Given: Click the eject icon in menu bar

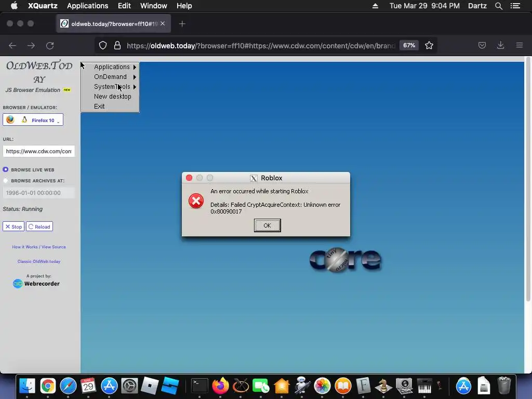Looking at the screenshot, I should click(375, 6).
